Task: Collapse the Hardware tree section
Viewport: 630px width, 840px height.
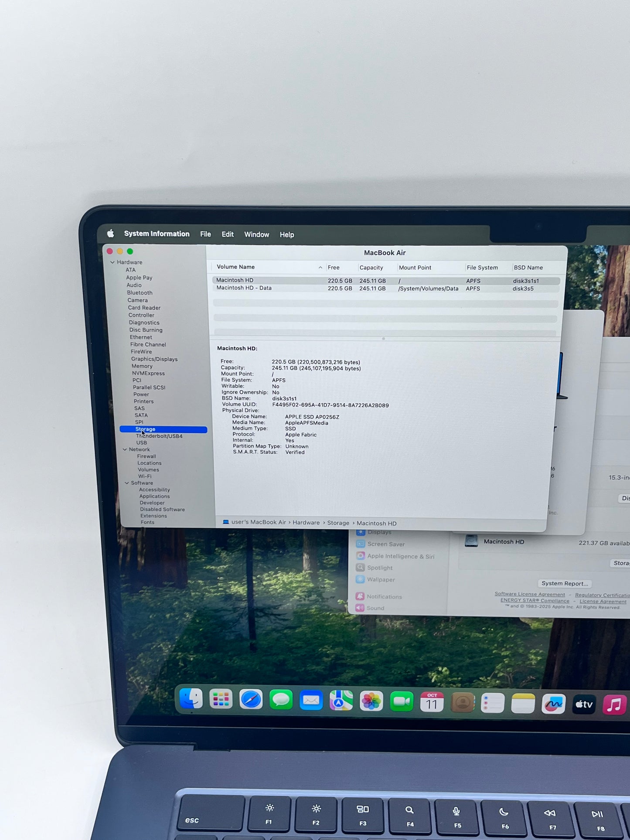Action: (x=112, y=262)
